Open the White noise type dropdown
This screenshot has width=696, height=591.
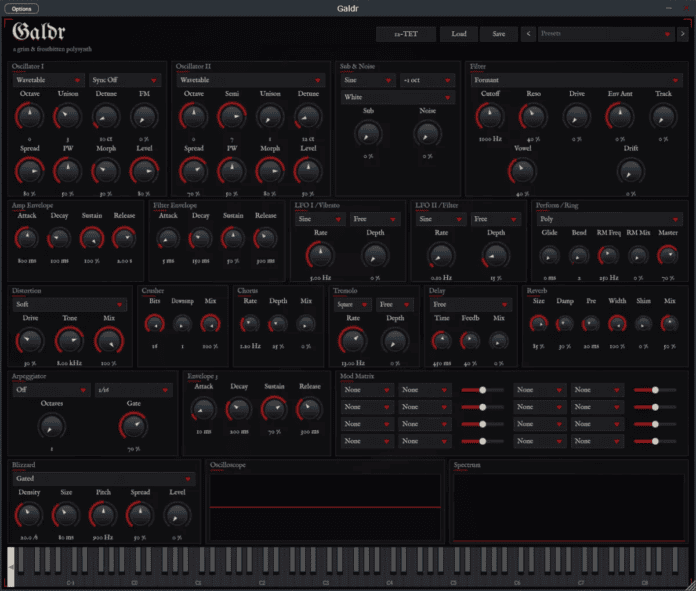398,97
